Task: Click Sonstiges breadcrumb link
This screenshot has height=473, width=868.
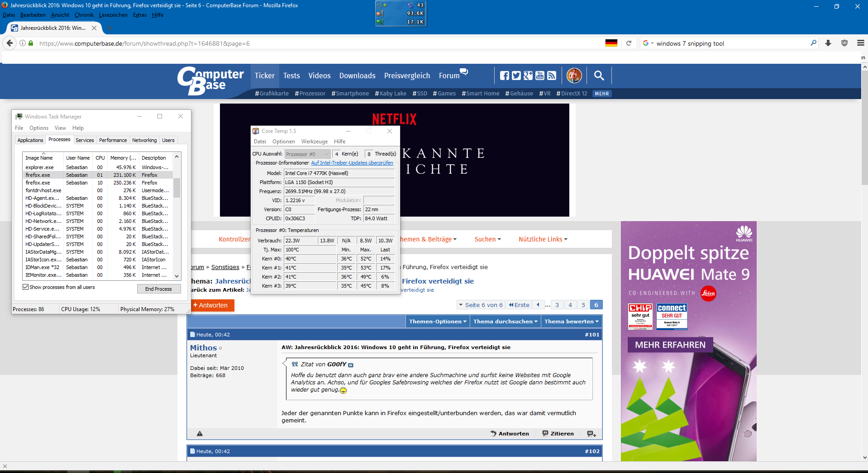Action: click(225, 267)
